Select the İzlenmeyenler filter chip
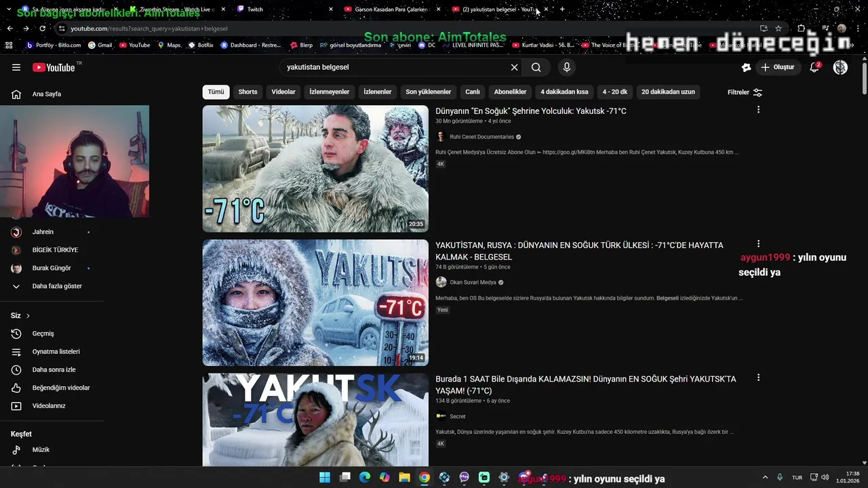868x488 pixels. (330, 91)
